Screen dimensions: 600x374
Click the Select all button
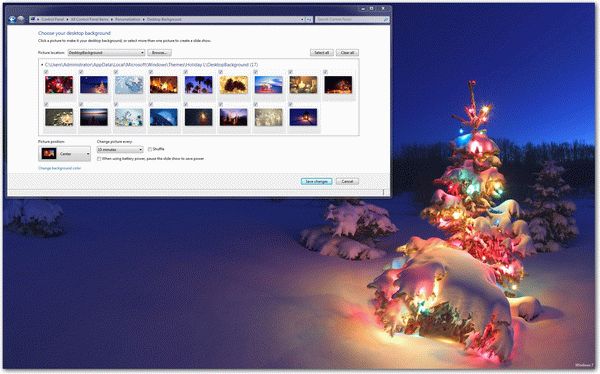pyautogui.click(x=321, y=52)
